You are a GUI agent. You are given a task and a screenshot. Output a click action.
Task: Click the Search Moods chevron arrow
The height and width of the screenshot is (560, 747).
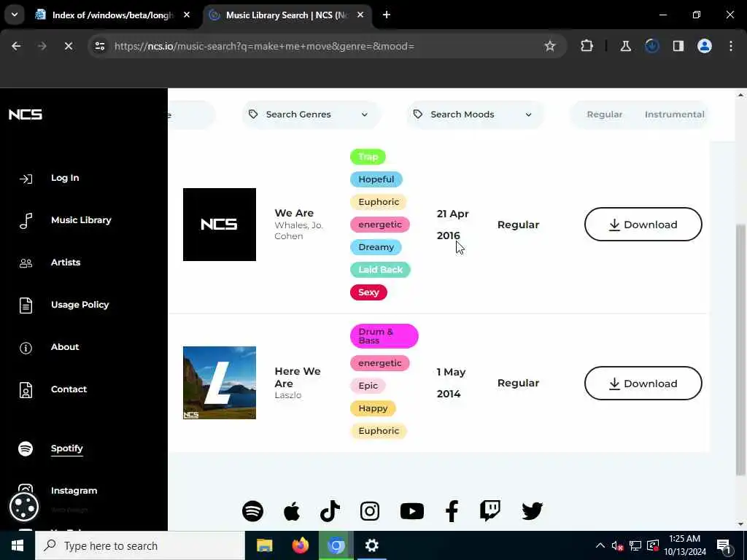pos(528,114)
